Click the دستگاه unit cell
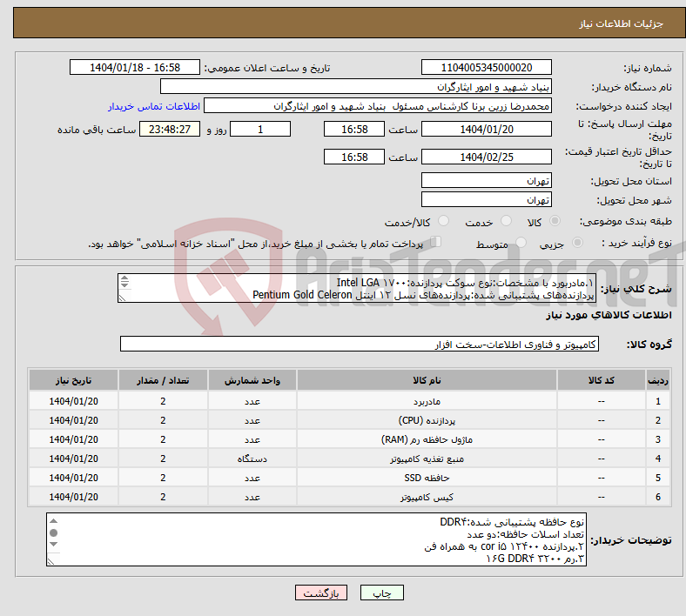This screenshot has height=616, width=686. click(252, 459)
